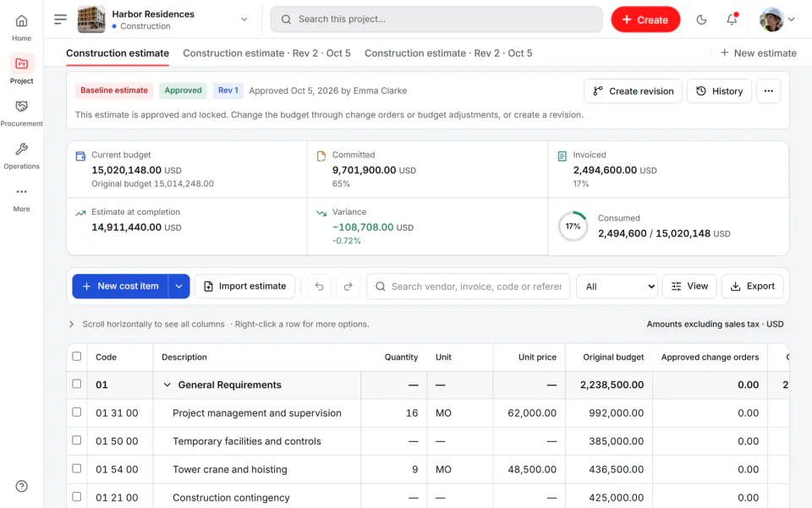Open the View options button

point(689,286)
